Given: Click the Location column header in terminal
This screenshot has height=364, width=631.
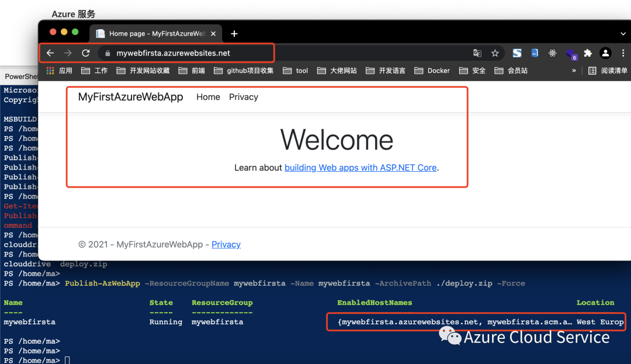Looking at the screenshot, I should 595,303.
